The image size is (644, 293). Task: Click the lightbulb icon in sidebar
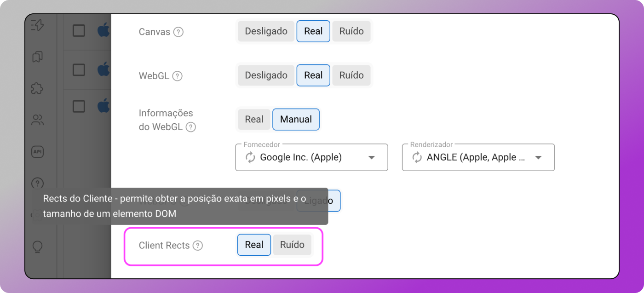coord(37,247)
